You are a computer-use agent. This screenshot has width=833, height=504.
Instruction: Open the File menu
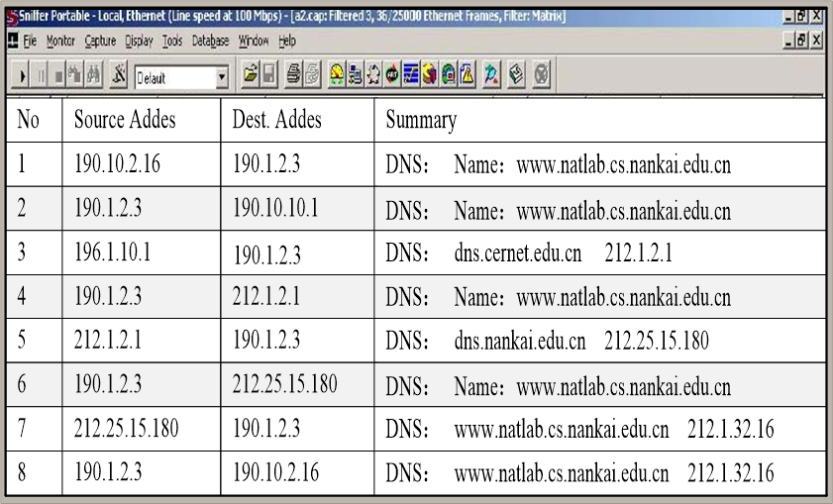[30, 41]
